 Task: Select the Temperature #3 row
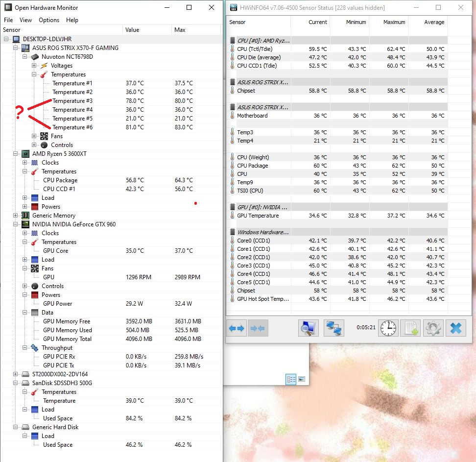(x=112, y=101)
